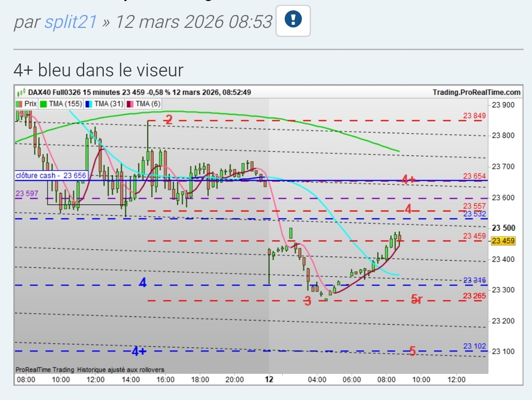The width and height of the screenshot is (532, 400).
Task: Click the 14:00 time axis label
Action: (x=131, y=380)
